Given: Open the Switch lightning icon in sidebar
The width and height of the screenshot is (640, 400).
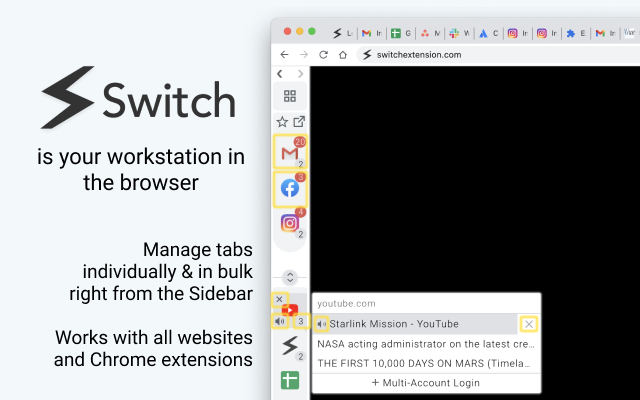Looking at the screenshot, I should tap(290, 346).
